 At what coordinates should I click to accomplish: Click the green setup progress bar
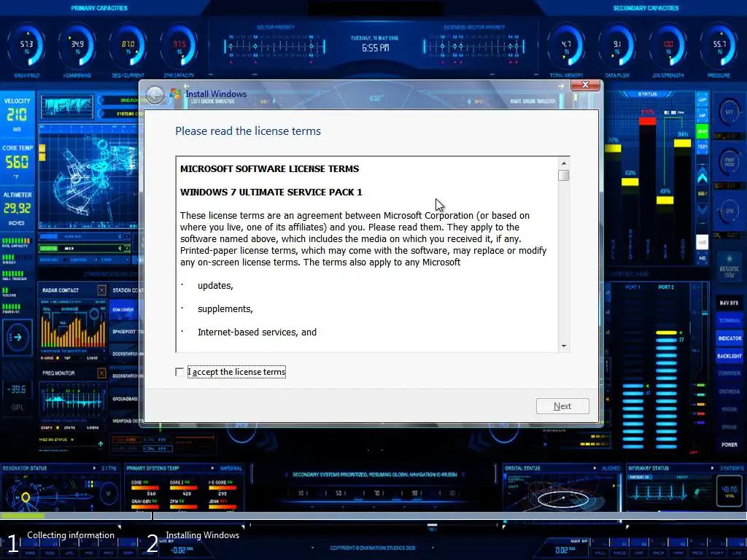pos(23,516)
